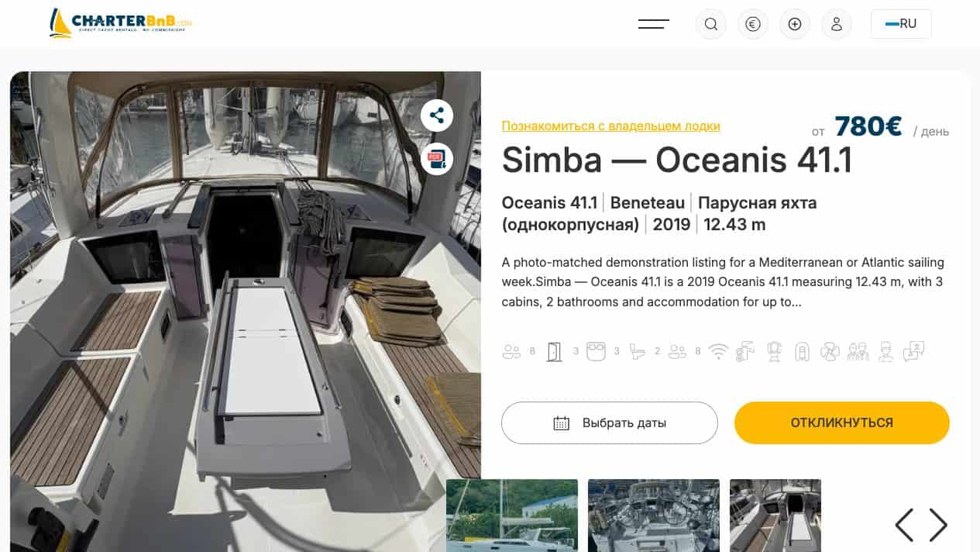980x552 pixels.
Task: Click the fan amenity icon
Action: (x=830, y=353)
